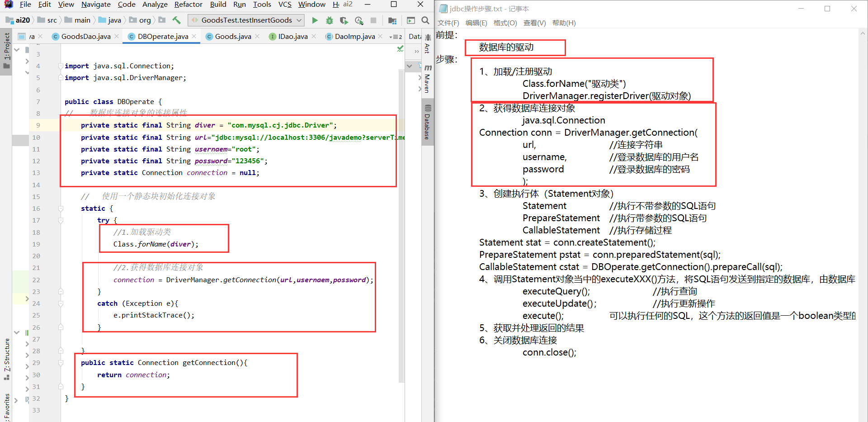Toggle fold marker at catch line 24
The width and height of the screenshot is (868, 422).
61,303
